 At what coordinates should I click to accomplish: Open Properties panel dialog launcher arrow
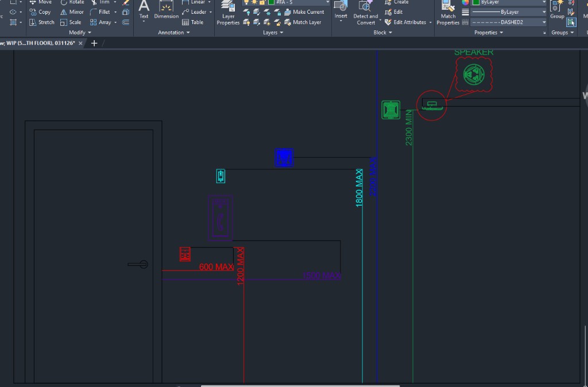tap(544, 33)
